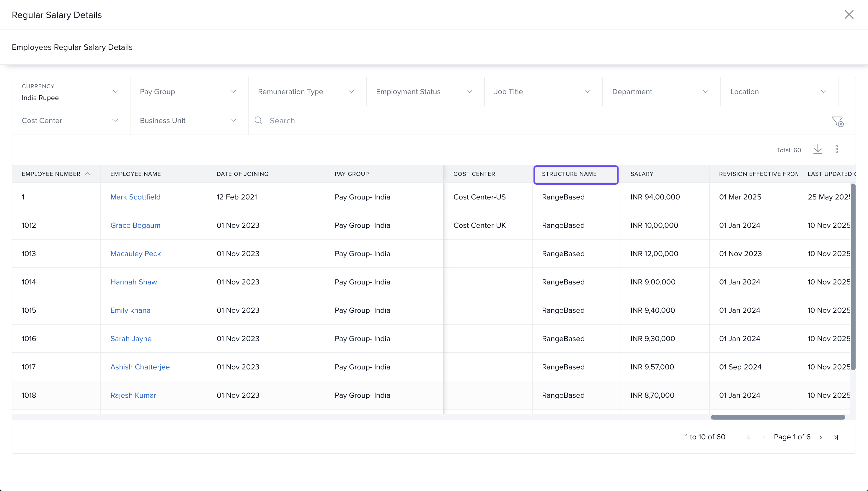
Task: Click the clear filters funnel icon
Action: tap(837, 121)
